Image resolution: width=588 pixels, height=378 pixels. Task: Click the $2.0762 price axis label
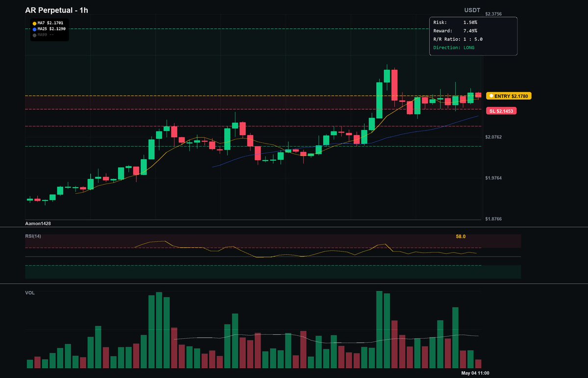(493, 137)
